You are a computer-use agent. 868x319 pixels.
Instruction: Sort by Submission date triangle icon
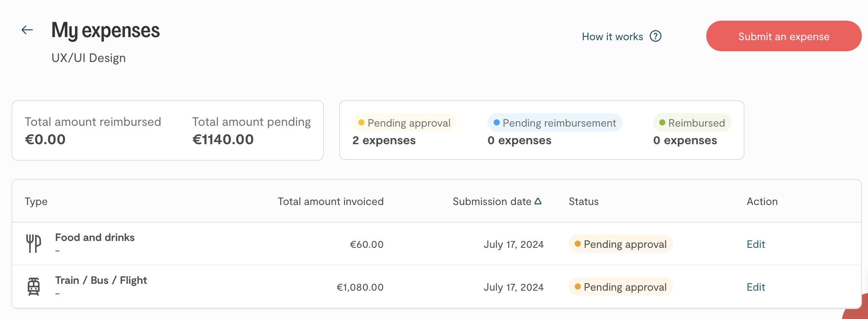point(538,201)
